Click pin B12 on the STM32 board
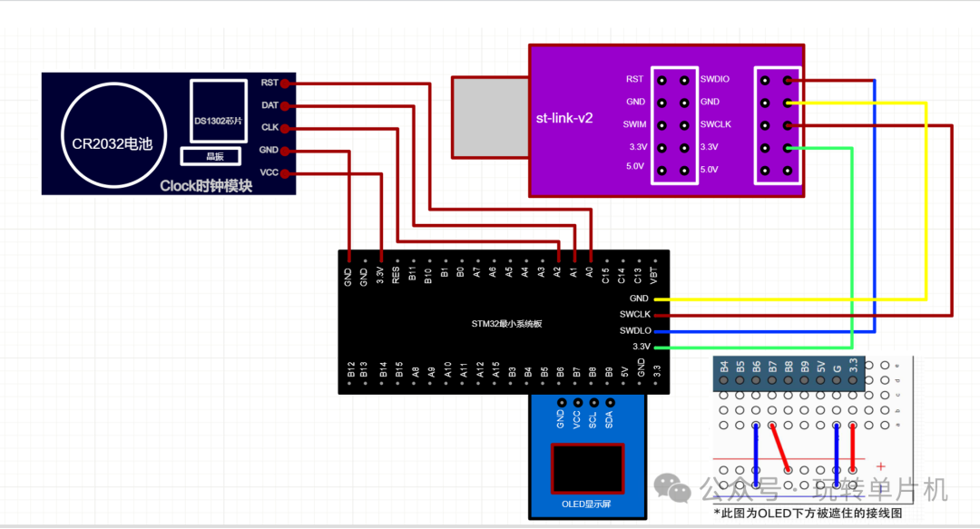Viewport: 980px width, 529px height. pyautogui.click(x=351, y=369)
